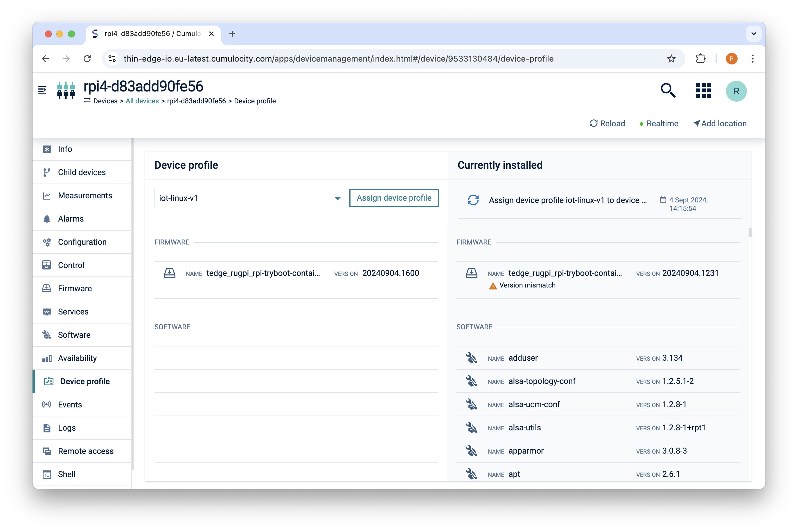Click the version mismatch warning icon
Image resolution: width=798 pixels, height=532 pixels.
(492, 285)
